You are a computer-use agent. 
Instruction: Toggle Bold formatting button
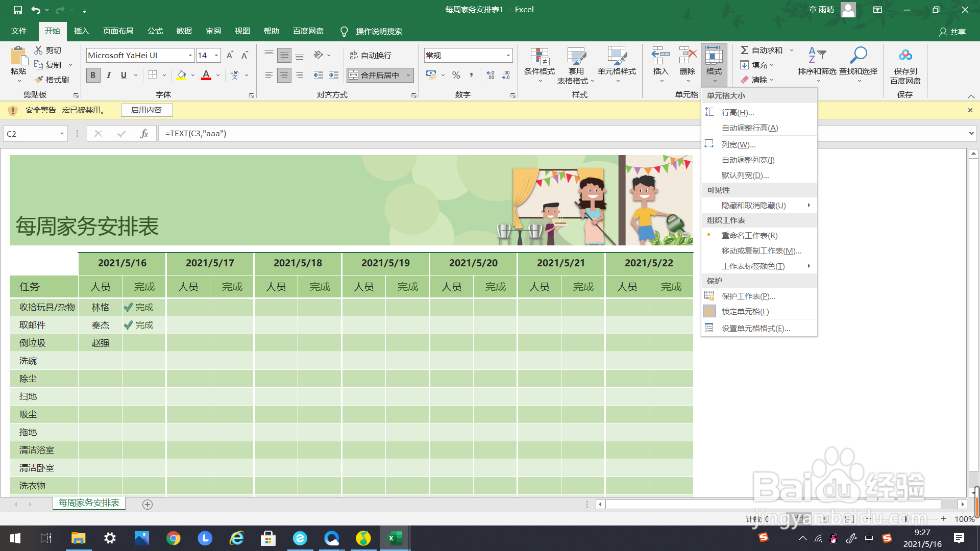[93, 75]
